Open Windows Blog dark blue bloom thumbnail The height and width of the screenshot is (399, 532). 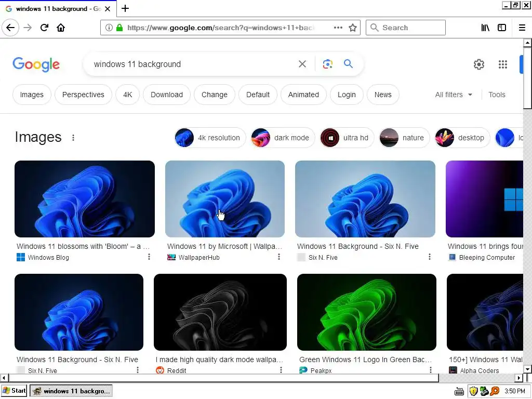pyautogui.click(x=85, y=199)
